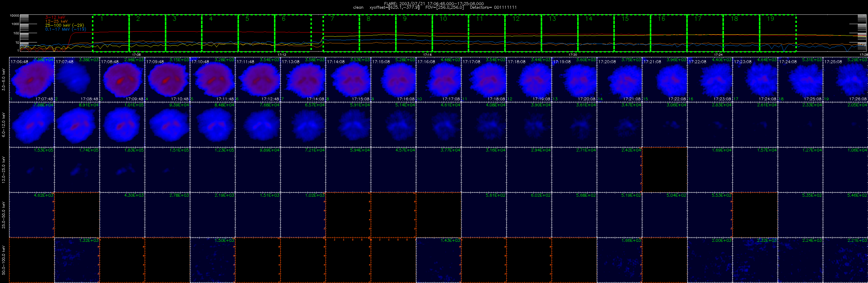Click the FLARE 2003/07/21 title text
The image size is (868, 283).
(x=434, y=4)
